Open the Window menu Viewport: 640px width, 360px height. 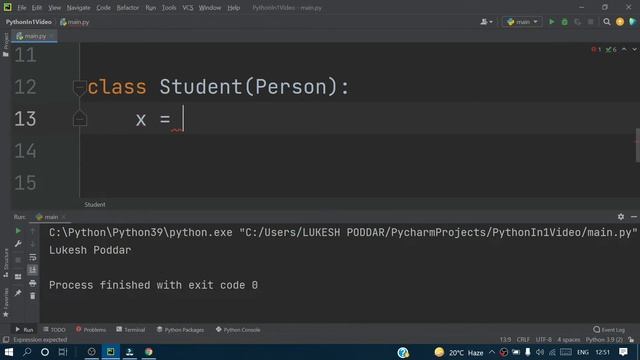210,8
